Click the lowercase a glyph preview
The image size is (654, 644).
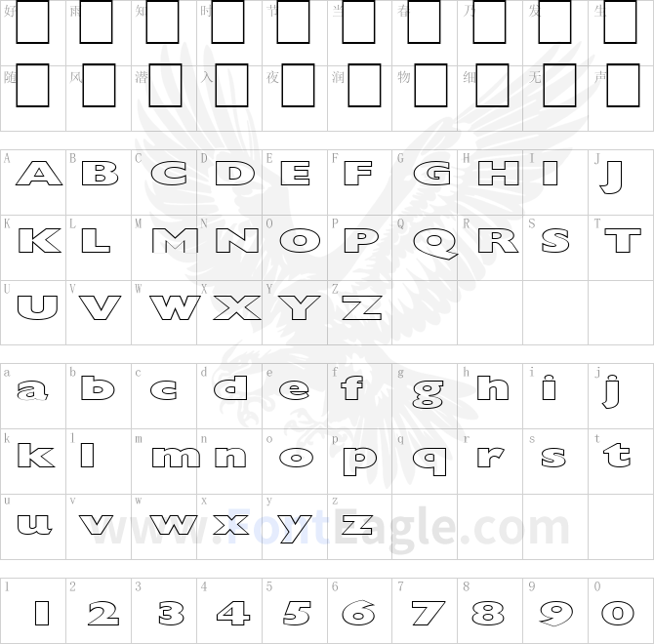[x=32, y=391]
